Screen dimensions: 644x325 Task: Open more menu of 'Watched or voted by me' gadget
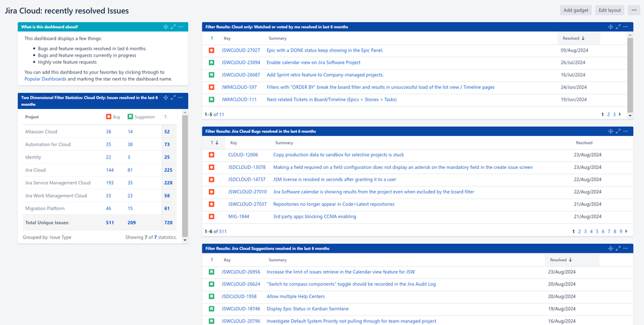click(x=625, y=26)
